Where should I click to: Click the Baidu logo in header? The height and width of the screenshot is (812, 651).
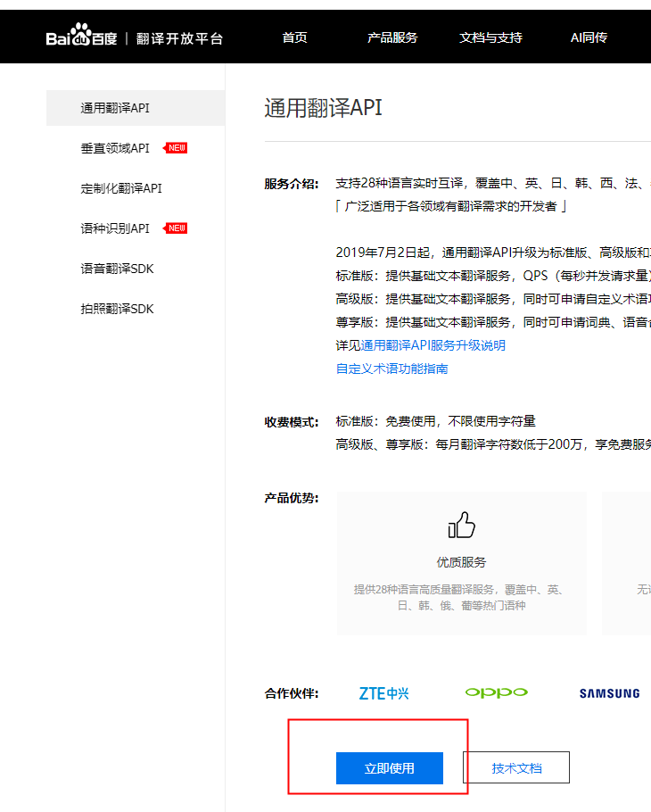click(82, 35)
